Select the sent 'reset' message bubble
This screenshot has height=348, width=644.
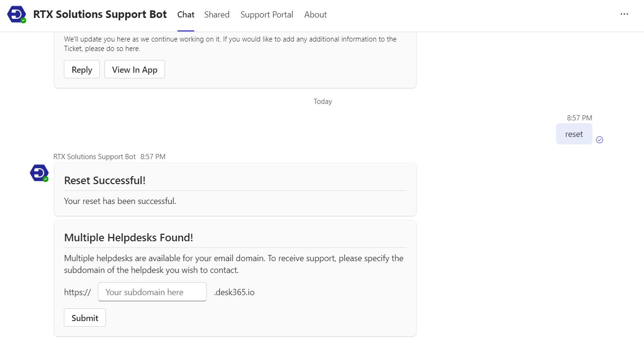pos(574,134)
